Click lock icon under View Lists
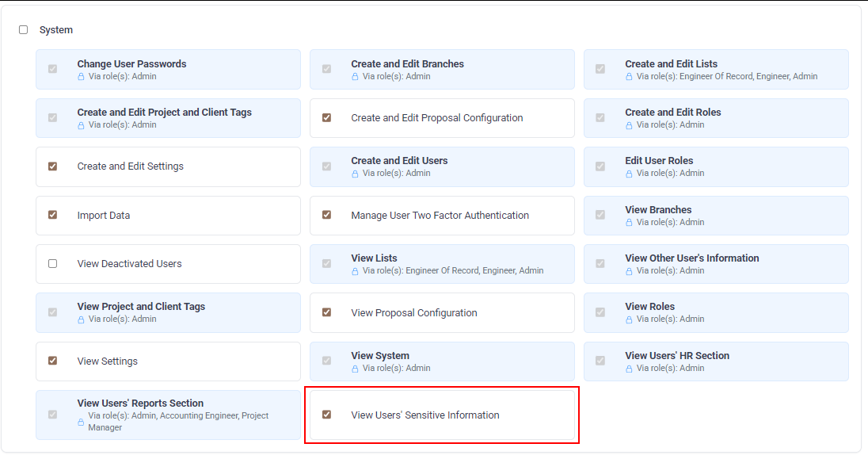 (x=355, y=271)
